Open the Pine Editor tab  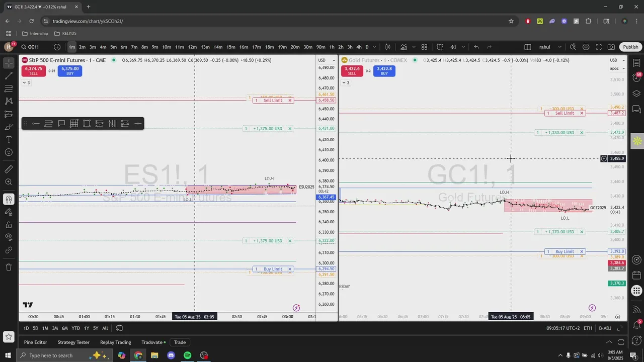(35, 342)
